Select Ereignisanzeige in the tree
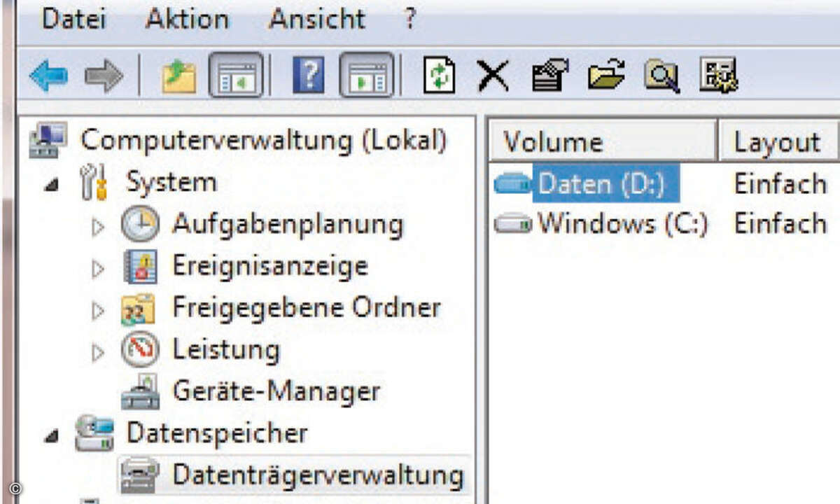The width and height of the screenshot is (840, 504). coord(269,266)
